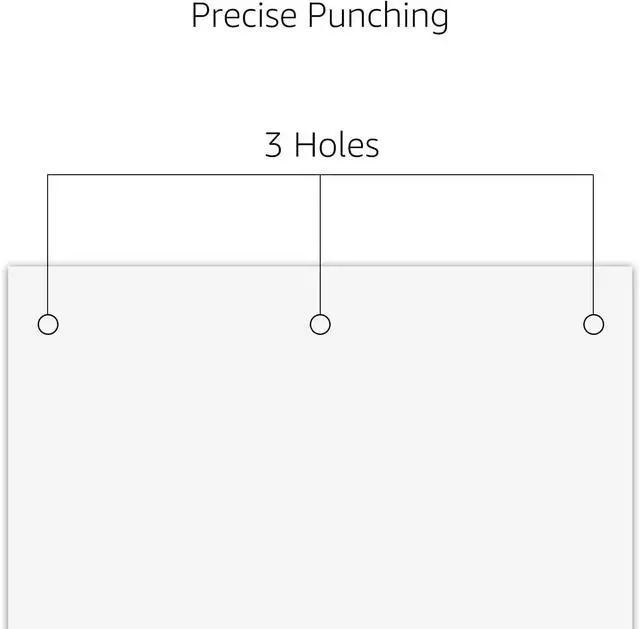Click the top-left corner of the paper

[x=9, y=267]
